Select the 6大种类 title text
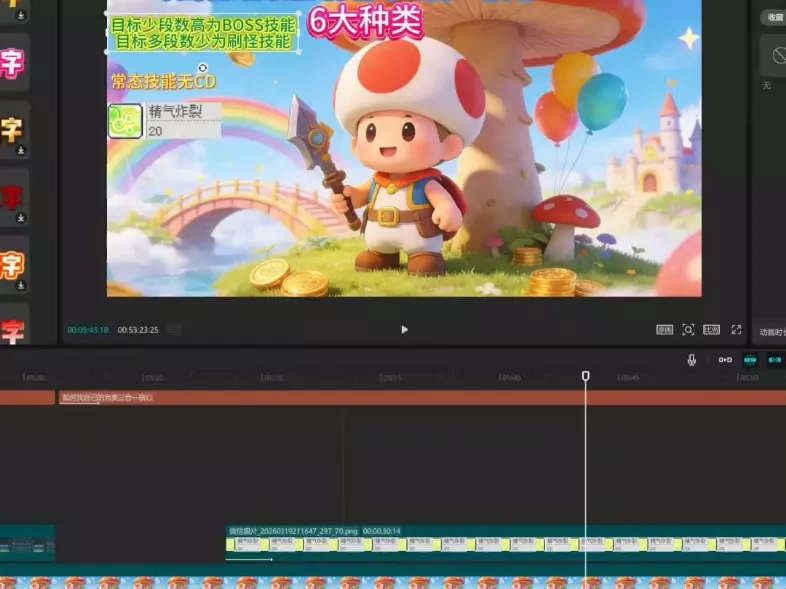Screen dimensions: 786x589 366,22
